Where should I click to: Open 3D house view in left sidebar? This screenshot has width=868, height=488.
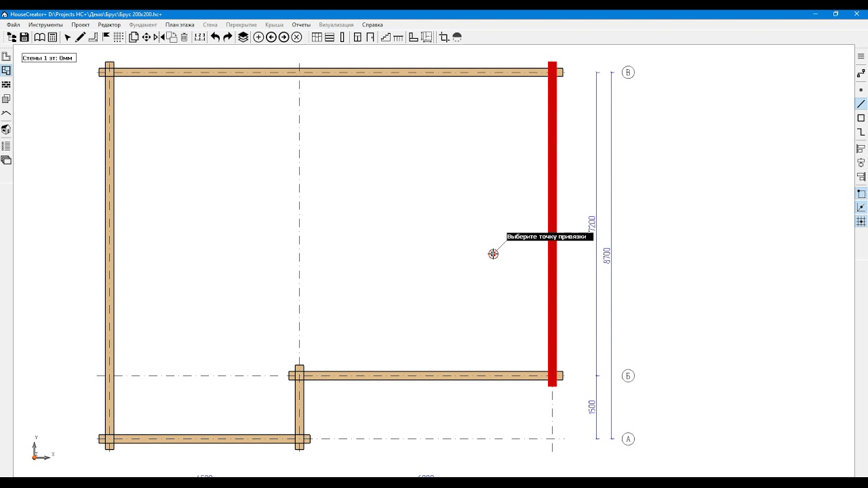(x=6, y=129)
